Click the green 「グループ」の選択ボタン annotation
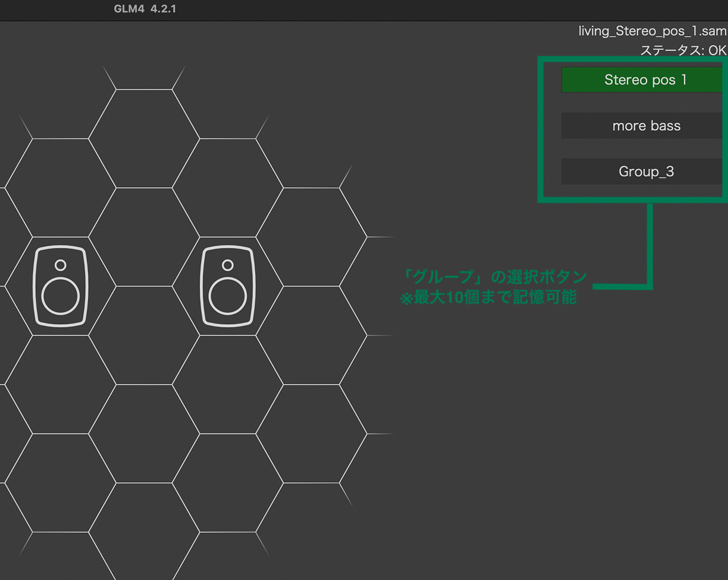Image resolution: width=728 pixels, height=580 pixels. point(494,277)
